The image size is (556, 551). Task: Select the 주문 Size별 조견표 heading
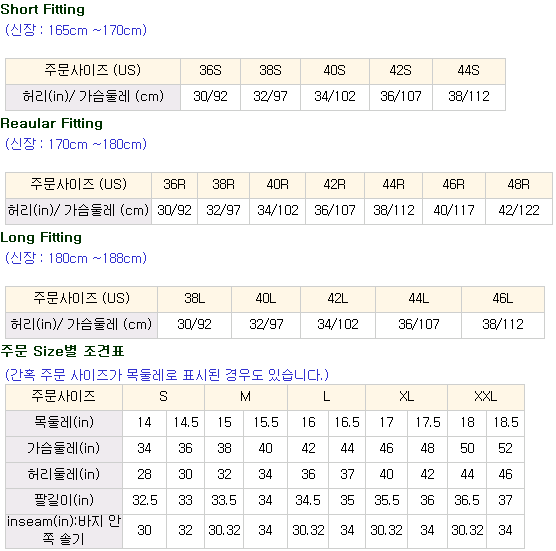coord(62,351)
